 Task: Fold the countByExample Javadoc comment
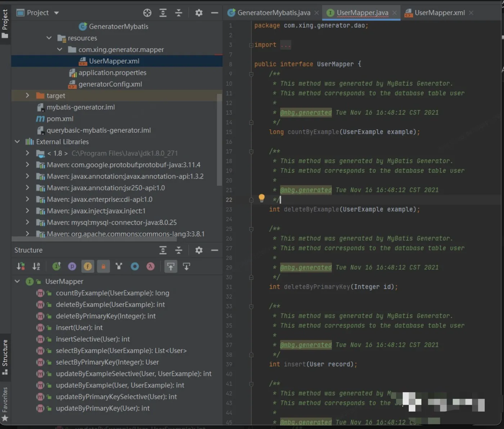(251, 74)
